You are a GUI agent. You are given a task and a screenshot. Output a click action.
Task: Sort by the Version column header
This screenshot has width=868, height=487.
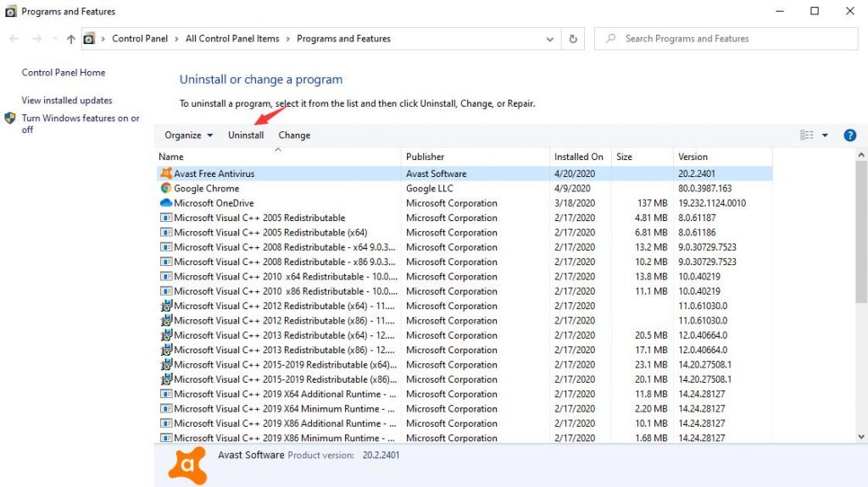click(x=723, y=157)
